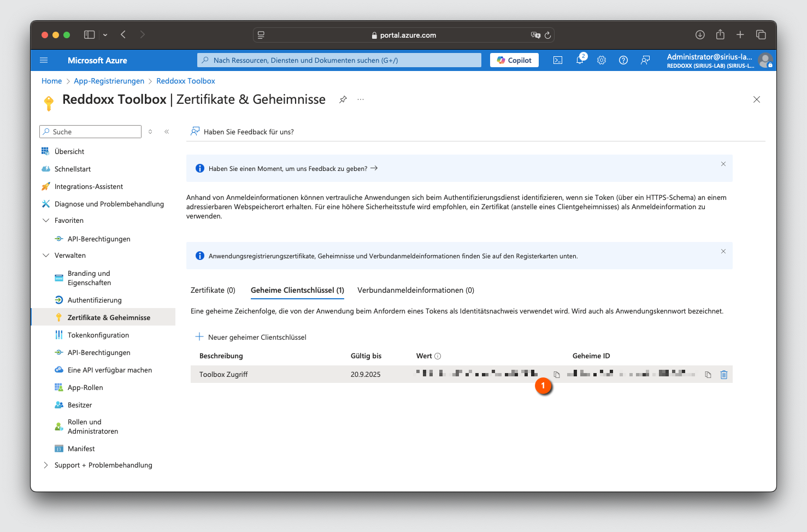This screenshot has height=532, width=807.
Task: Copy the Wert secret value
Action: [557, 375]
